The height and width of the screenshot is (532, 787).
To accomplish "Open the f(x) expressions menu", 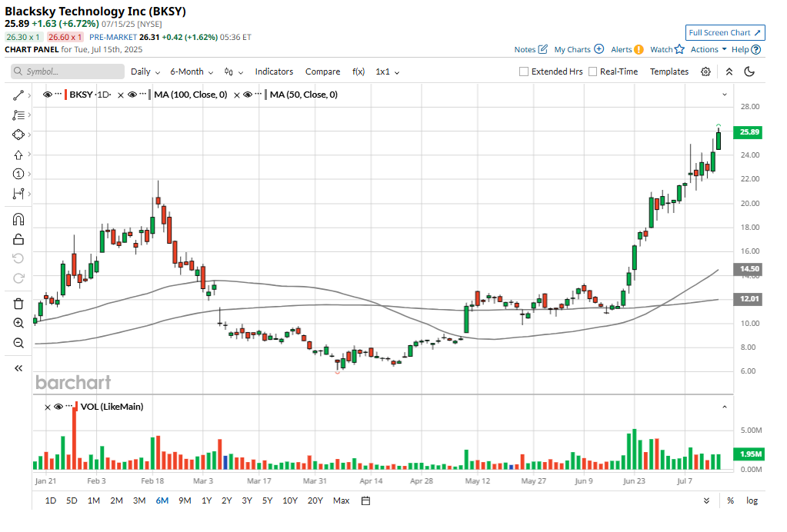I will point(358,71).
